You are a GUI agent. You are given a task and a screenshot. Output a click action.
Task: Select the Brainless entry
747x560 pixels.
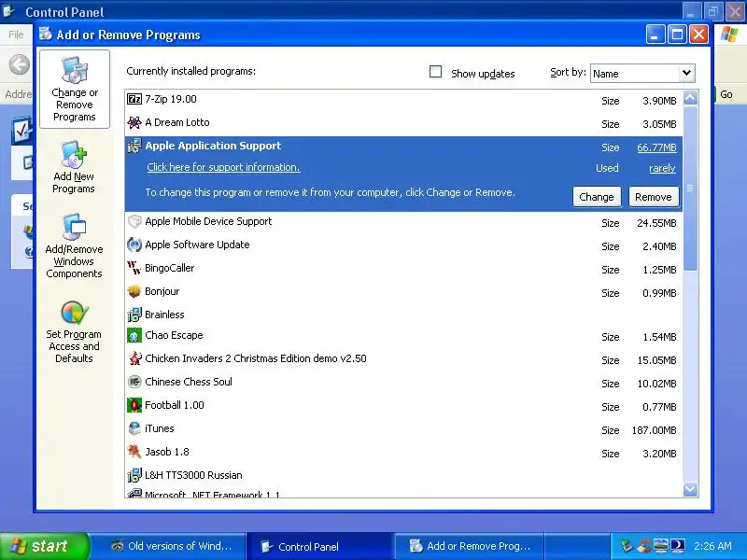pos(403,315)
